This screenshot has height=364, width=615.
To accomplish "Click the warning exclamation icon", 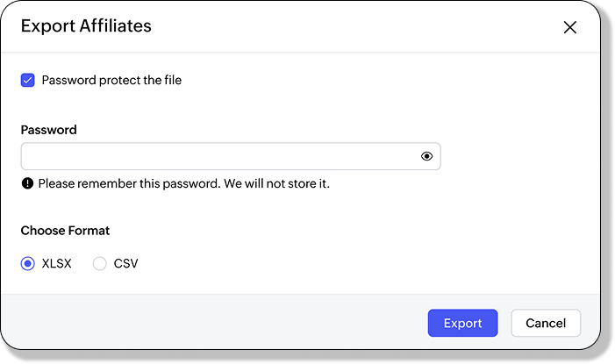I will click(x=28, y=184).
